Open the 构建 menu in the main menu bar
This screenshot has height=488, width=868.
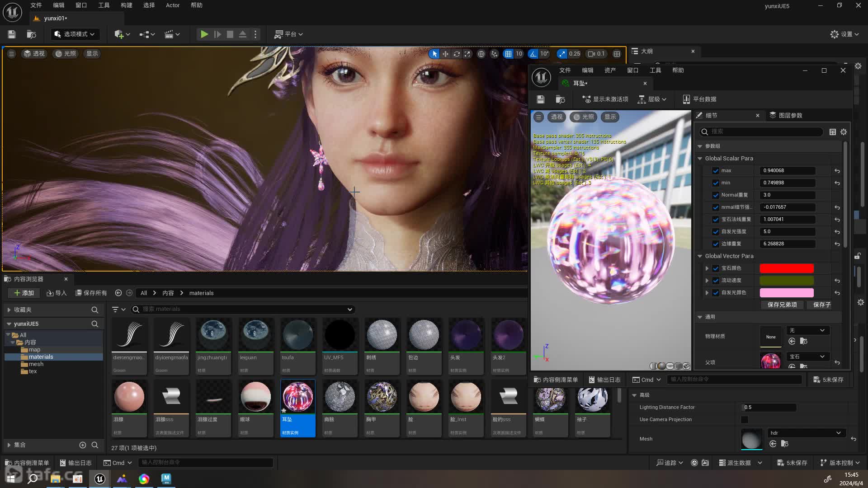click(127, 5)
